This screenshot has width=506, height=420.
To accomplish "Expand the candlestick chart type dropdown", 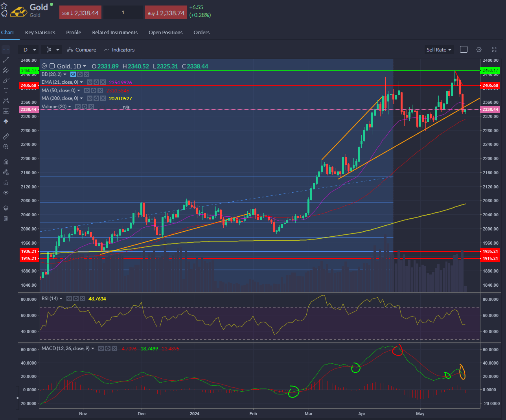I will tap(53, 50).
